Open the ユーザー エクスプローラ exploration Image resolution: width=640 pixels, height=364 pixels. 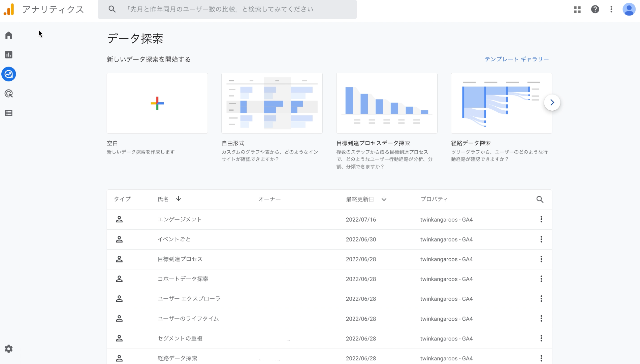click(x=189, y=299)
